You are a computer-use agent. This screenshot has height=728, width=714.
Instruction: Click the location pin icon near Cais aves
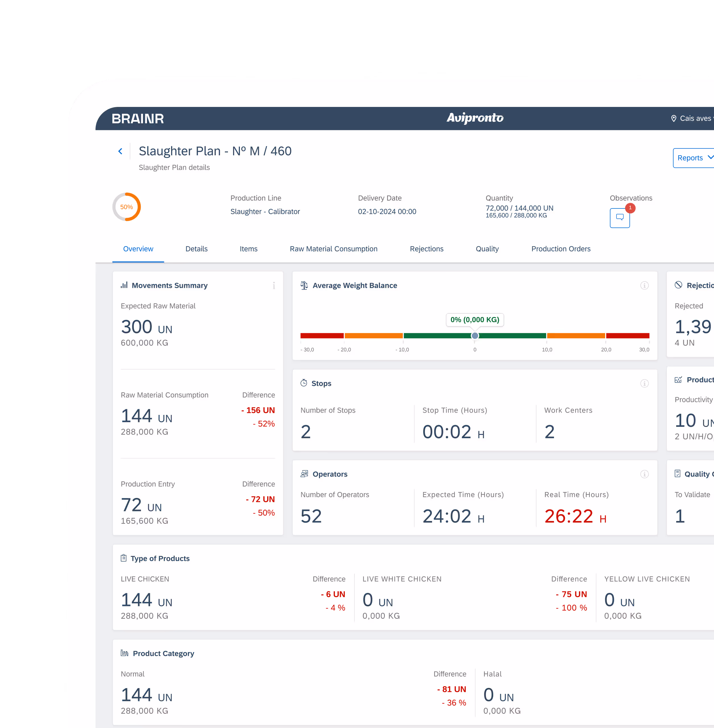[674, 119]
